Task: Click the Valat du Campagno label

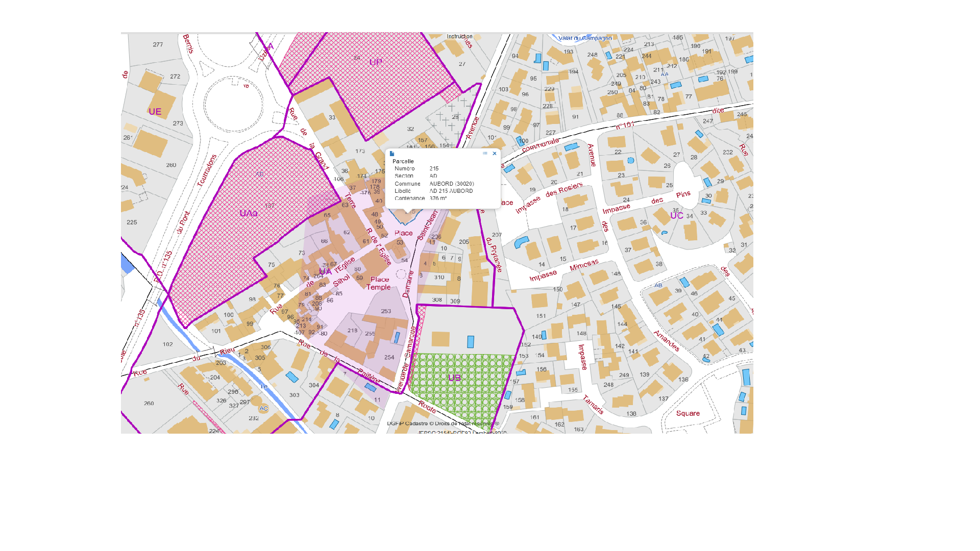Action: tap(585, 38)
